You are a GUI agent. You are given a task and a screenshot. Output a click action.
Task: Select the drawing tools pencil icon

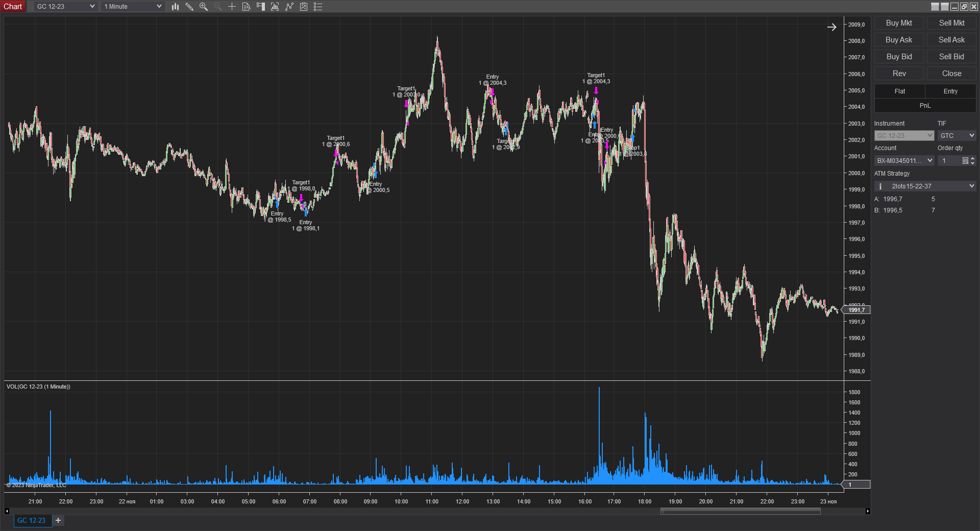click(189, 7)
